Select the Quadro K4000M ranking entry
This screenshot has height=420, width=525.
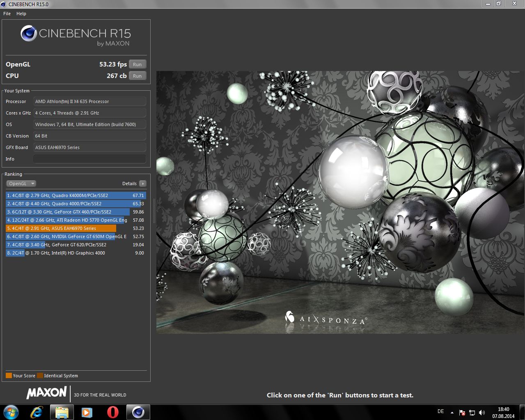(76, 195)
